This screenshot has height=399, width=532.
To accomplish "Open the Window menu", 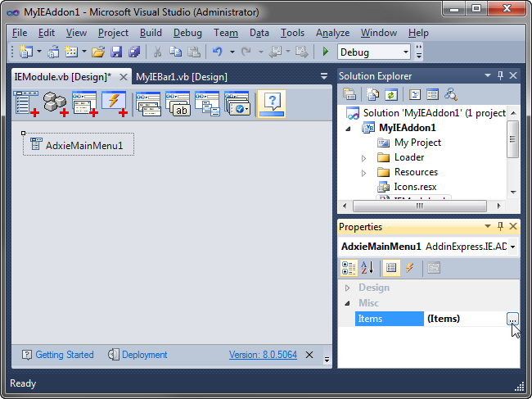I will click(x=379, y=33).
